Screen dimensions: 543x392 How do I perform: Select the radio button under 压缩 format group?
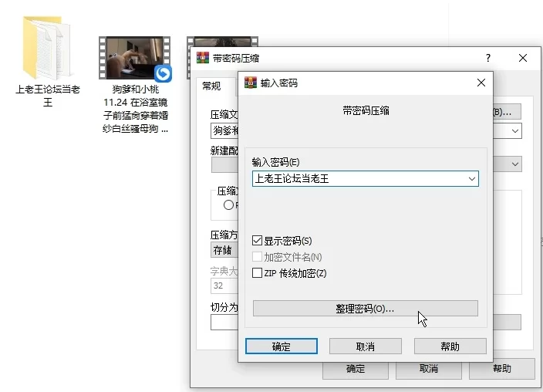pos(228,205)
